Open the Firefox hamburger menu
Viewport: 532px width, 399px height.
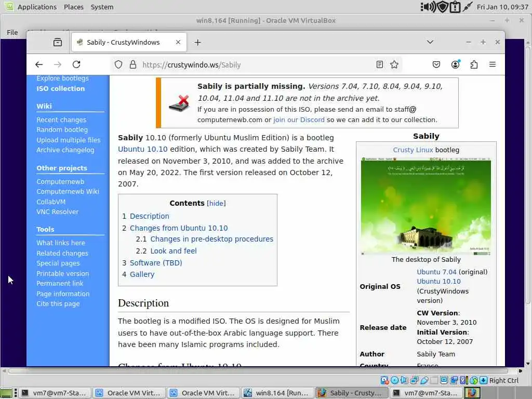point(493,64)
